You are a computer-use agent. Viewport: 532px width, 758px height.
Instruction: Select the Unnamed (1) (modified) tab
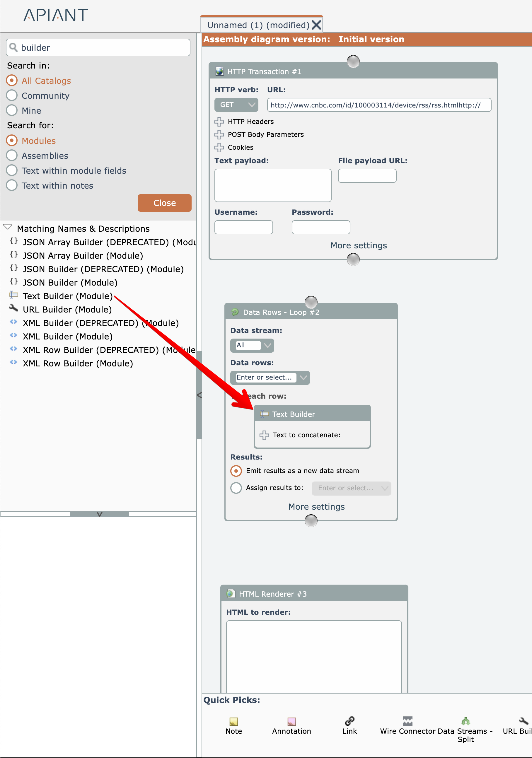258,25
